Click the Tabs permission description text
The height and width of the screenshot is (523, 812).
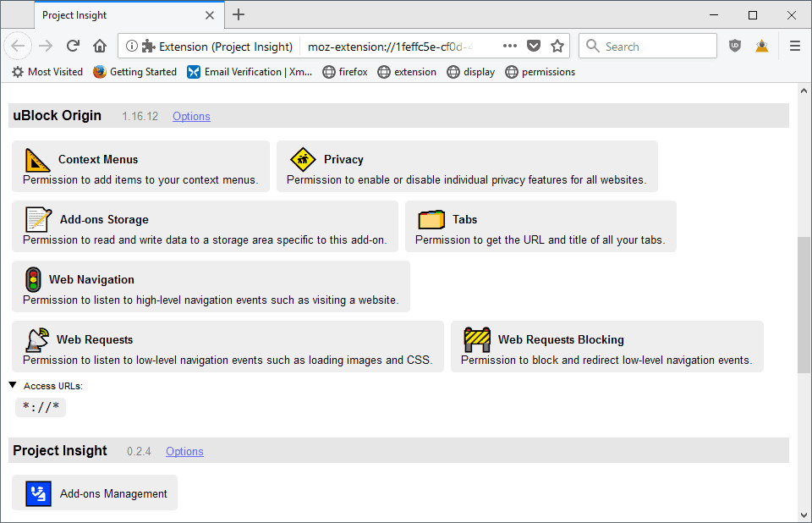(x=540, y=240)
